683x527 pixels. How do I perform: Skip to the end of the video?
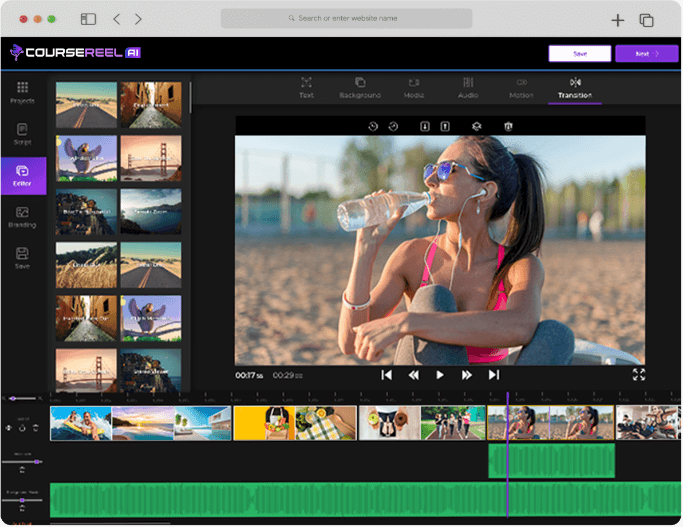(x=493, y=375)
